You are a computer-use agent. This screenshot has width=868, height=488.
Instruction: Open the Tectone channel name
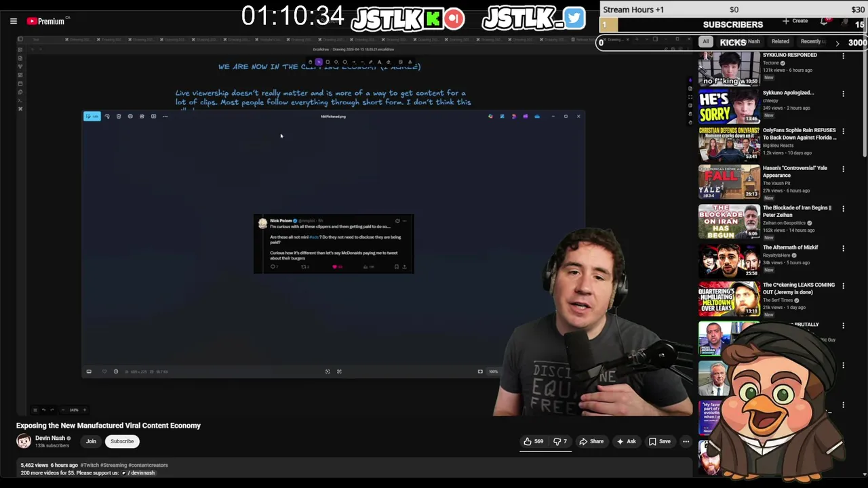(x=771, y=63)
